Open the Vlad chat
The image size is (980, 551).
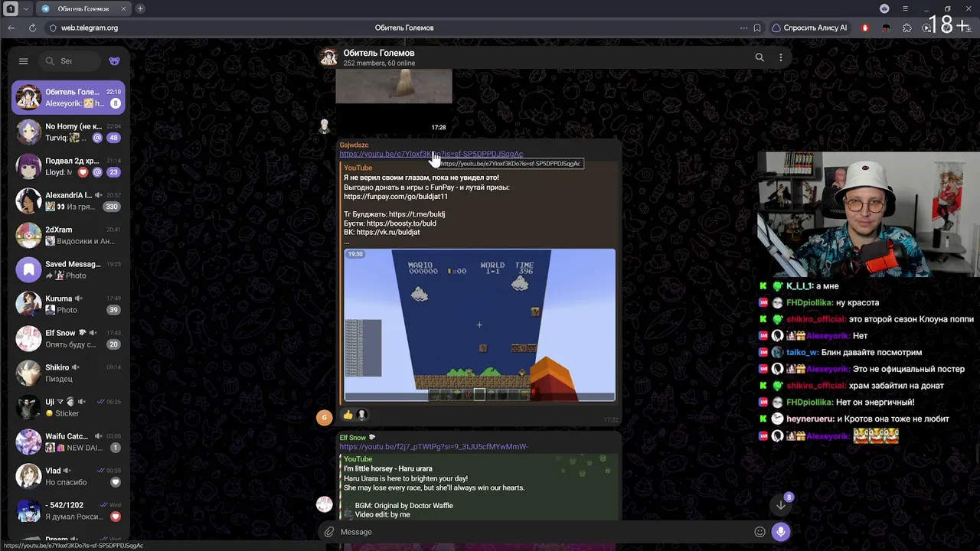pyautogui.click(x=69, y=477)
